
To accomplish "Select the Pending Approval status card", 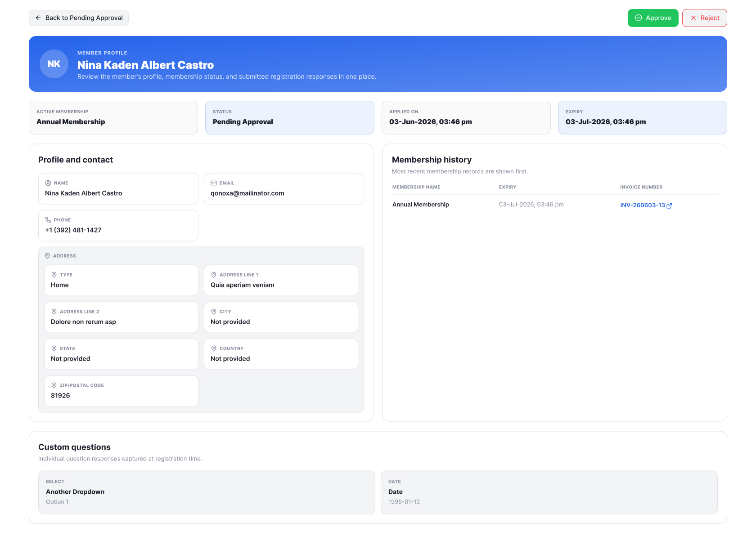I will [290, 117].
